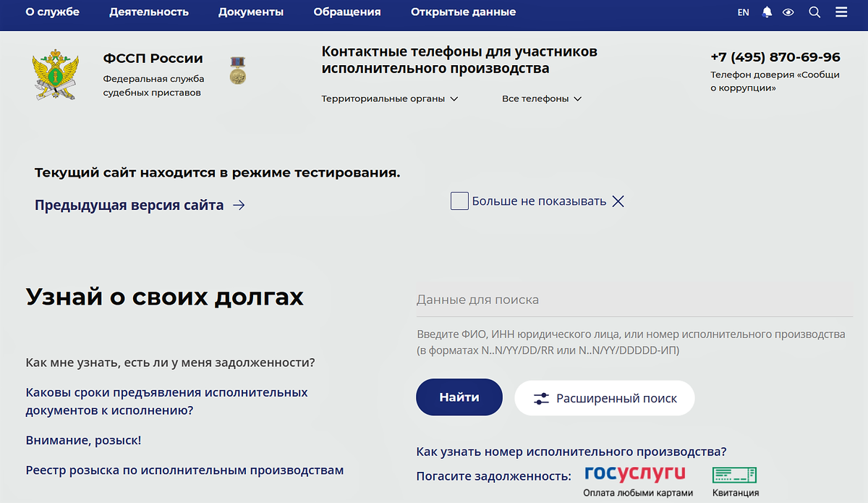868x503 pixels.
Task: Open 'Как мне узнать, есть ли у меня задолженности?'
Action: [170, 363]
